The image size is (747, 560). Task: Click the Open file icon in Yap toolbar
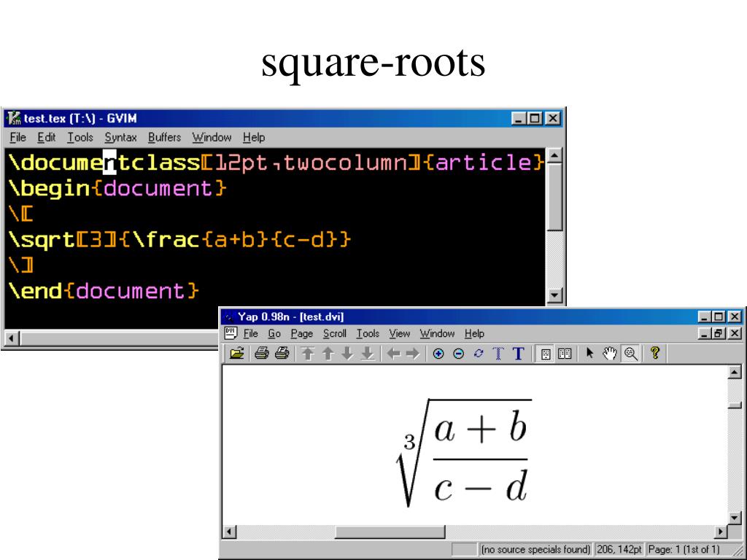coord(237,354)
